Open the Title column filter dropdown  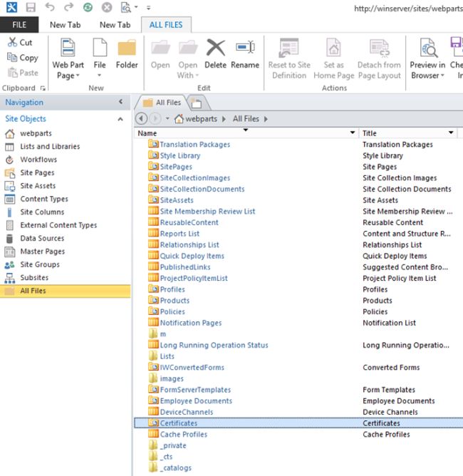pos(451,133)
